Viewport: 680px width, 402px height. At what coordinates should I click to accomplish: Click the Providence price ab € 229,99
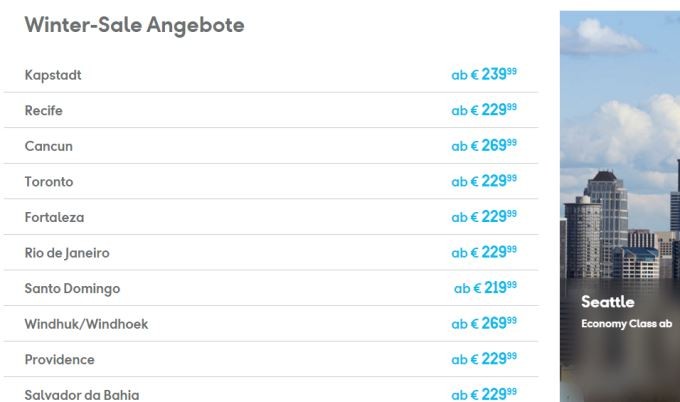[x=484, y=359]
